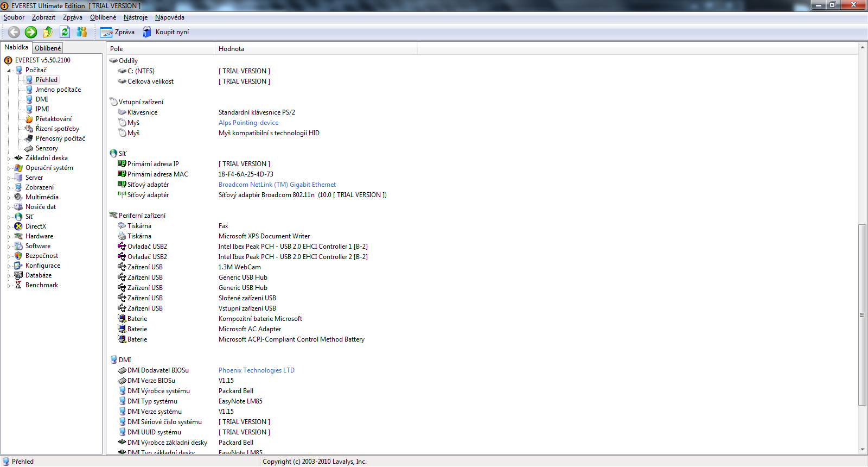
Task: Open the Zpráva report toolbar button
Action: [x=117, y=32]
